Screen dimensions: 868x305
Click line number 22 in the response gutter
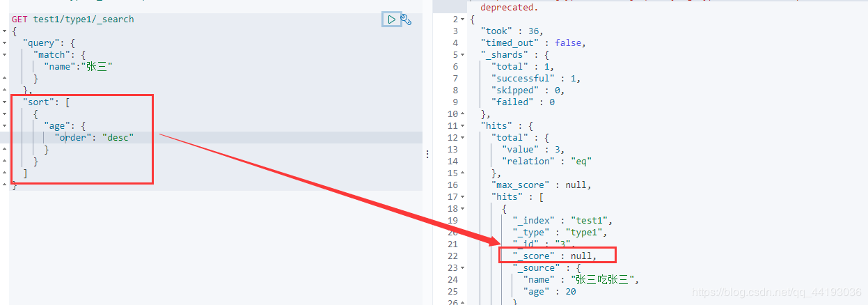click(x=452, y=256)
